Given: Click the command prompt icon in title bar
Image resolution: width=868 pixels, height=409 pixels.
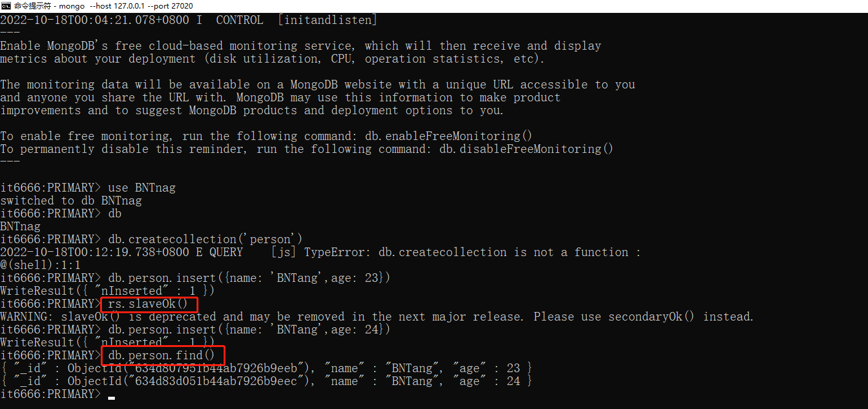Looking at the screenshot, I should click(6, 6).
